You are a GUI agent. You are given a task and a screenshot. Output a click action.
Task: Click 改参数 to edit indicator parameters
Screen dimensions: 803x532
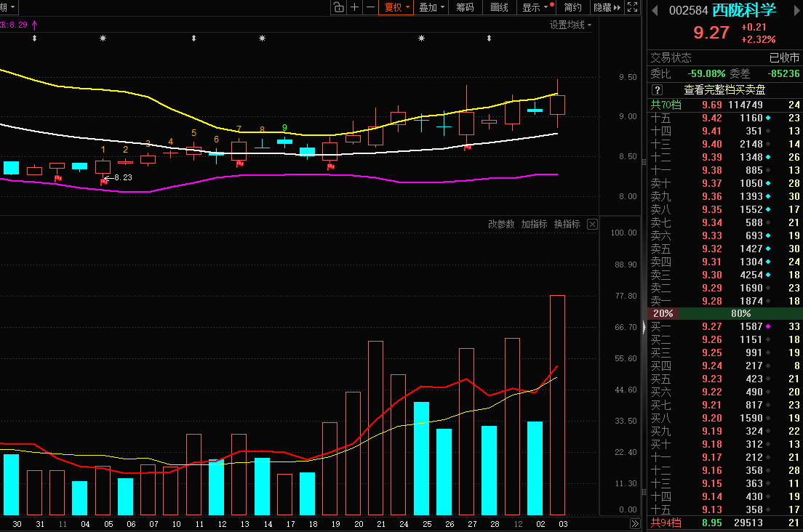[x=501, y=224]
